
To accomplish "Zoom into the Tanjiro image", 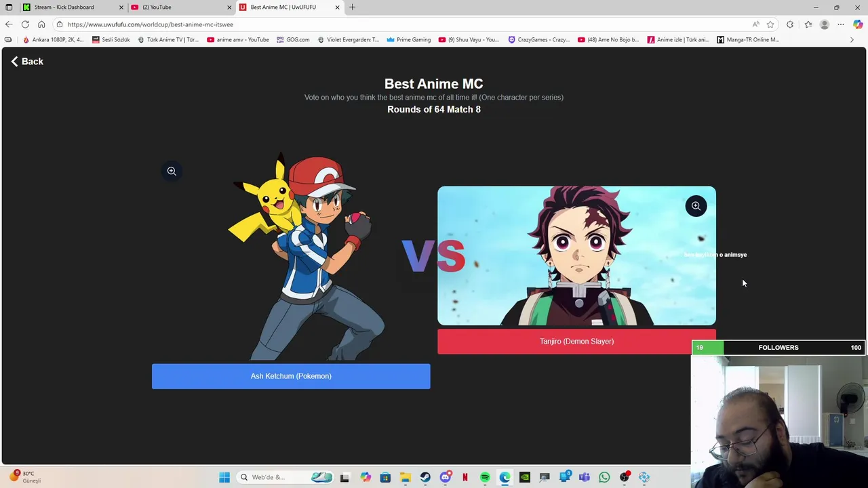I will [x=696, y=206].
